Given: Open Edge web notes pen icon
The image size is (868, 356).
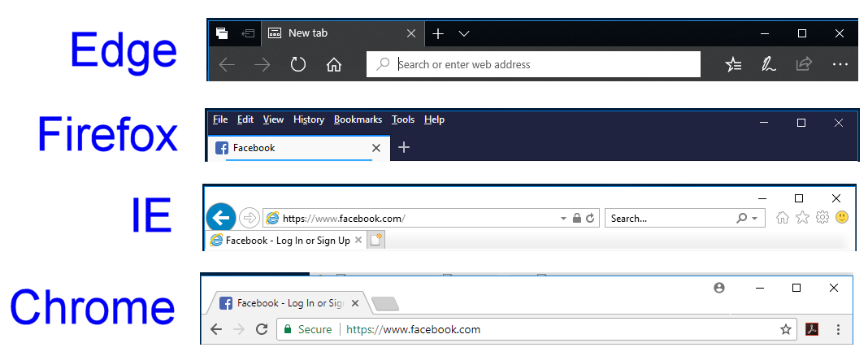Looking at the screenshot, I should point(768,65).
